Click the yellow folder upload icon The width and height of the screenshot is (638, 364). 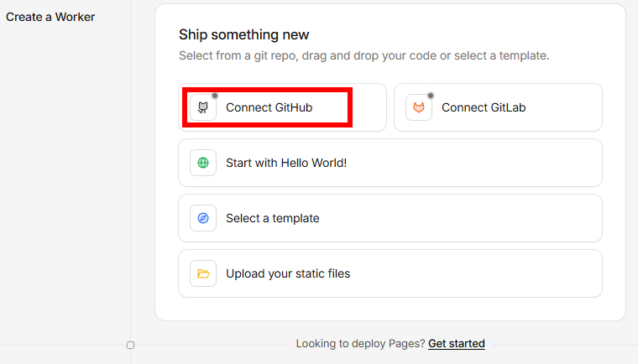point(203,273)
